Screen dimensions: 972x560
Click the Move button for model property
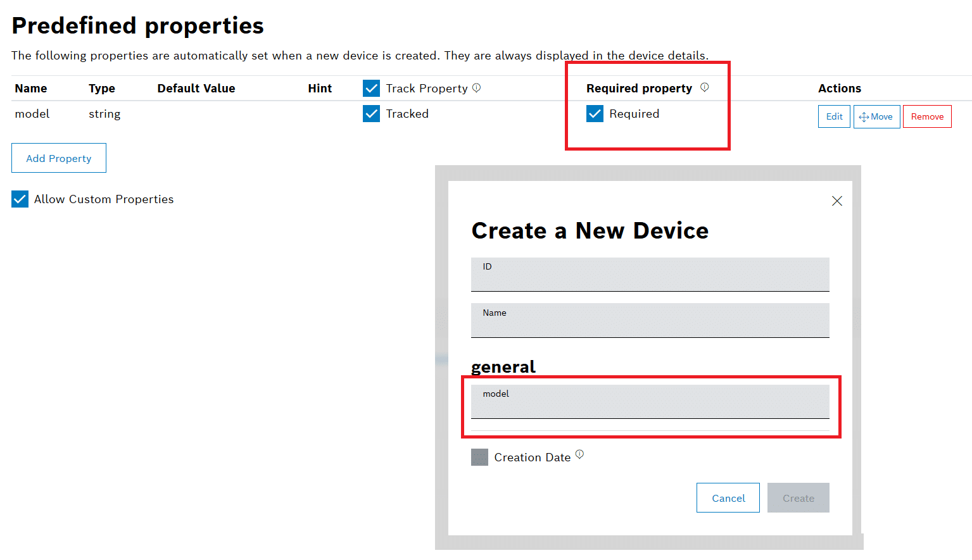[876, 116]
